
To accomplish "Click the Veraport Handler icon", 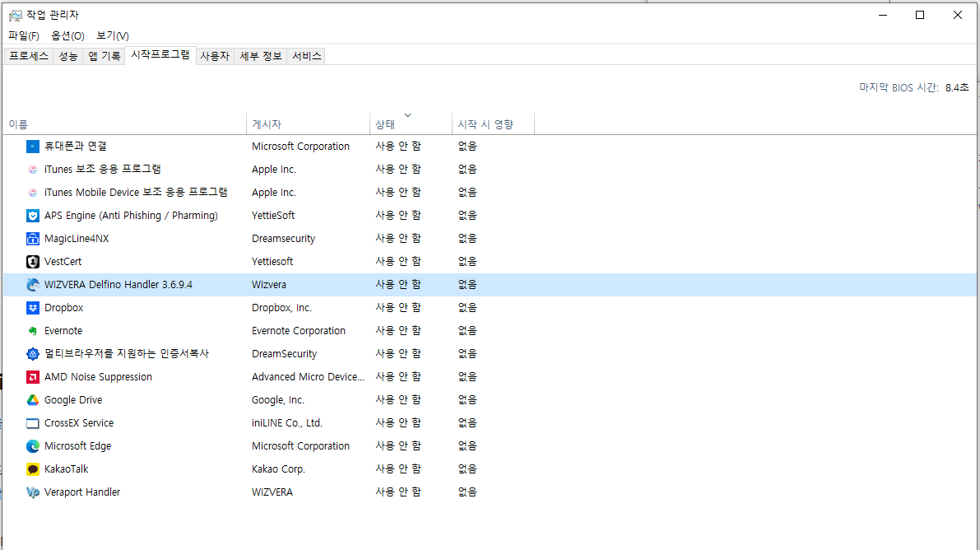I will [x=33, y=492].
